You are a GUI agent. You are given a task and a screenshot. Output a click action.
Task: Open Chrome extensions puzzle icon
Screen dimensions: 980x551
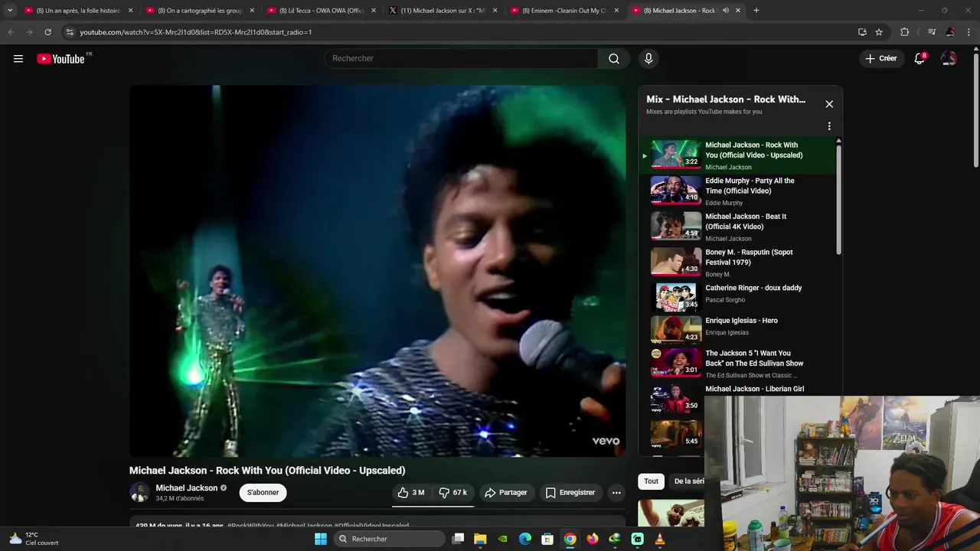click(905, 32)
